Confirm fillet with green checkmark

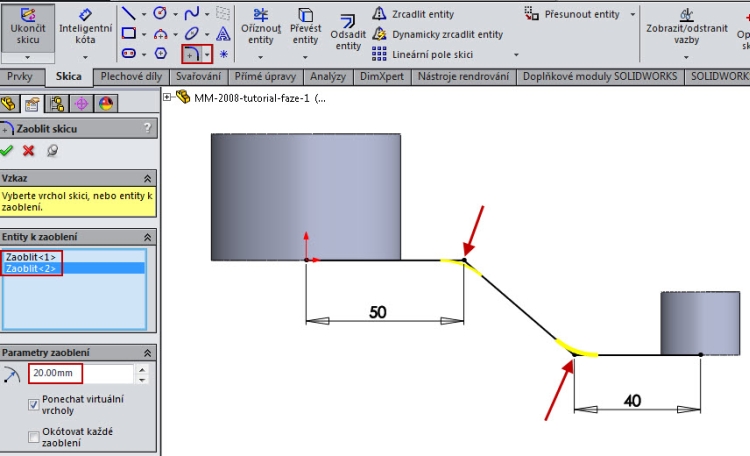click(6, 151)
